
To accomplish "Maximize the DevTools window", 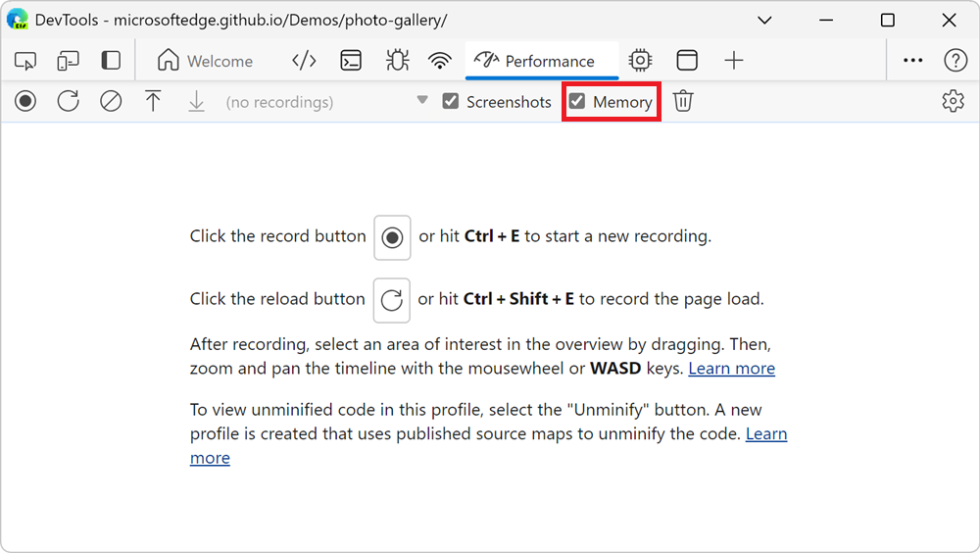I will pyautogui.click(x=888, y=20).
